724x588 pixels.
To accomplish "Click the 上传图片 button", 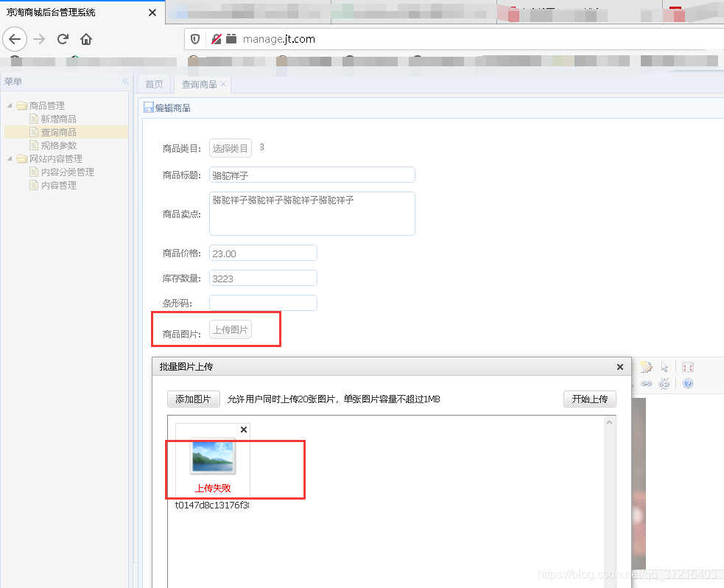I will [x=231, y=329].
